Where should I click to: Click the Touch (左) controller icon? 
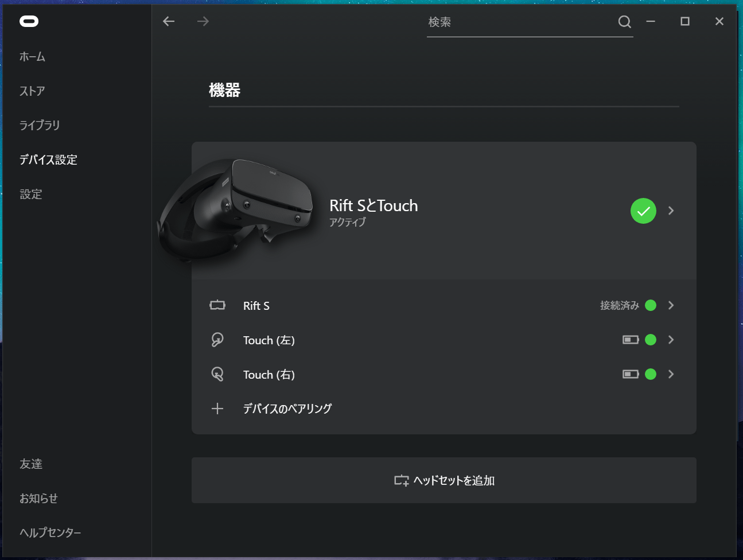[x=217, y=340]
